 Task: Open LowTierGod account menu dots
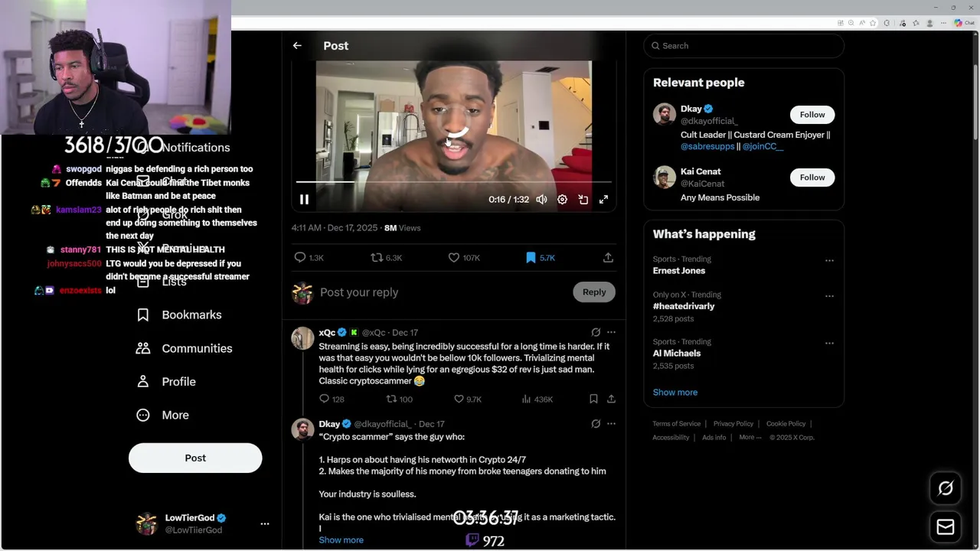coord(265,524)
